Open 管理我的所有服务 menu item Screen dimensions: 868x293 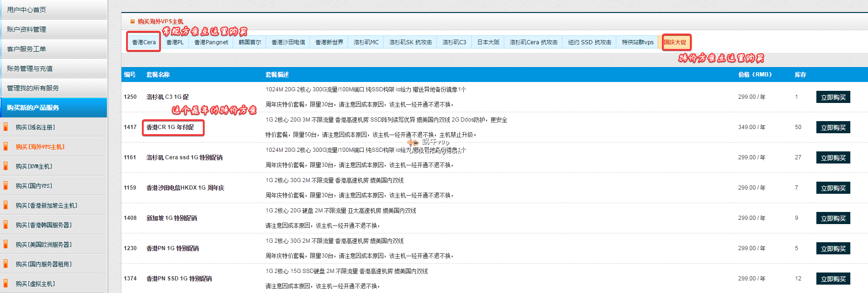click(x=33, y=88)
